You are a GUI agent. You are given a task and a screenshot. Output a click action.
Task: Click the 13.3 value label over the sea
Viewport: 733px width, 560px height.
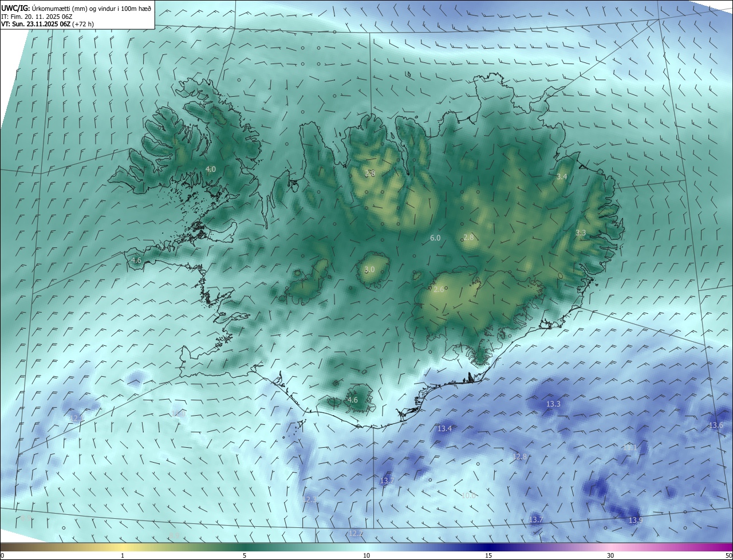coord(553,404)
